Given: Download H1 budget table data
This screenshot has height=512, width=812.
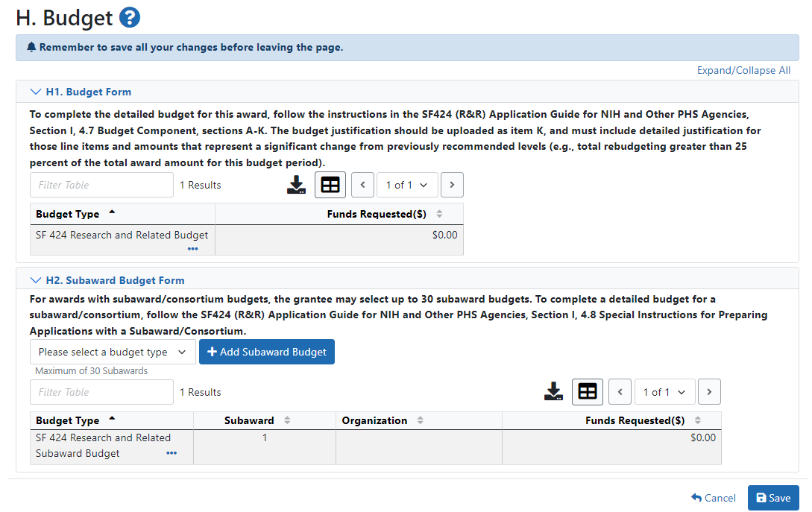Looking at the screenshot, I should 296,185.
